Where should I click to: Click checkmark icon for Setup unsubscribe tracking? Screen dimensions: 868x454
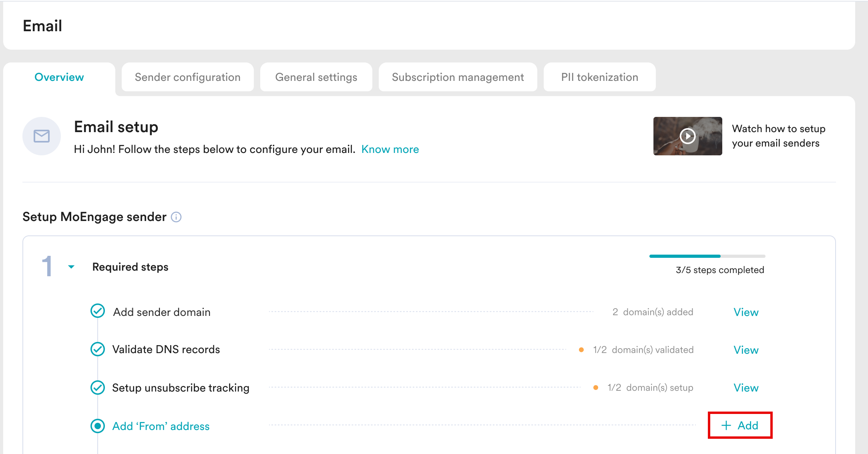click(98, 387)
